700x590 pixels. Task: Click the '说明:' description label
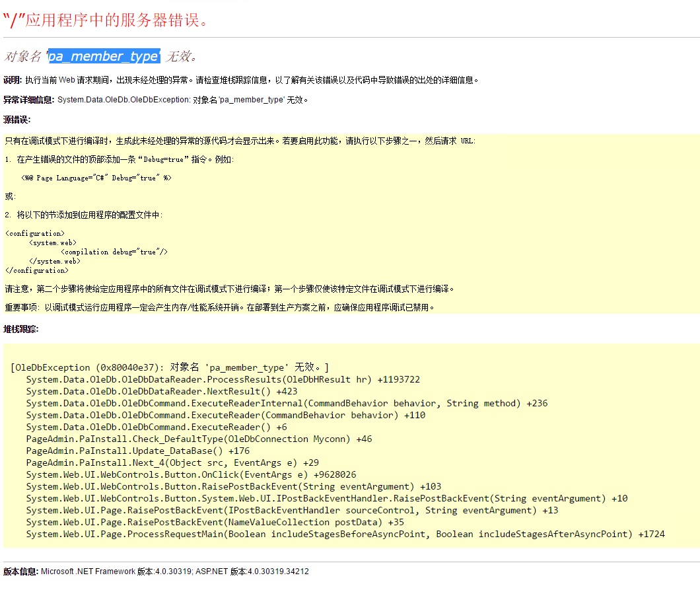(x=13, y=80)
